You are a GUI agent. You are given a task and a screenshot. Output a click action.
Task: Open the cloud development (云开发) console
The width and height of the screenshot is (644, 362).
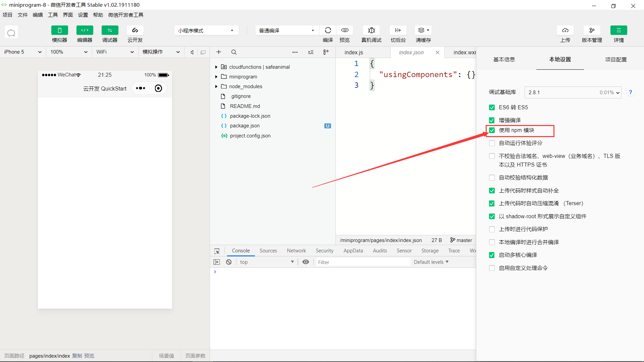[x=135, y=31]
